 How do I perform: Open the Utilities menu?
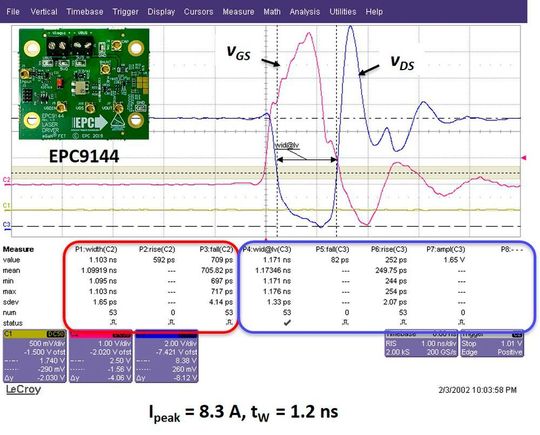click(x=343, y=12)
